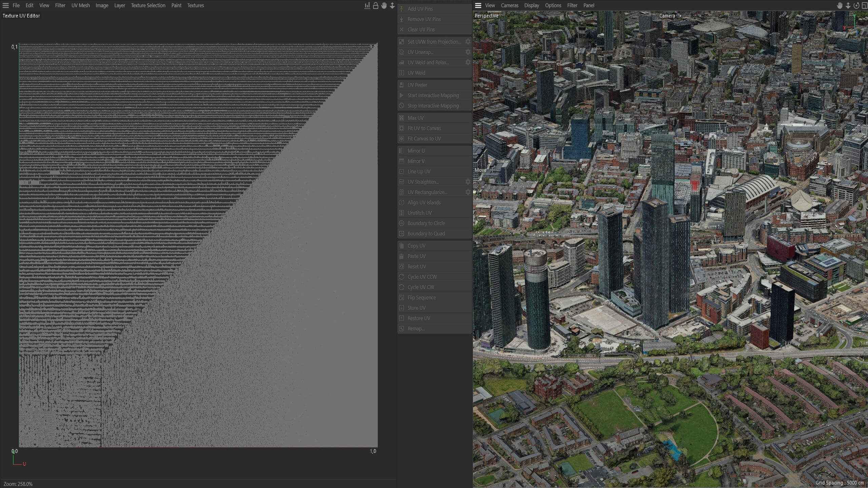Viewport: 868px width, 488px height.
Task: Click the Cycle UV CCW icon
Action: pos(401,277)
